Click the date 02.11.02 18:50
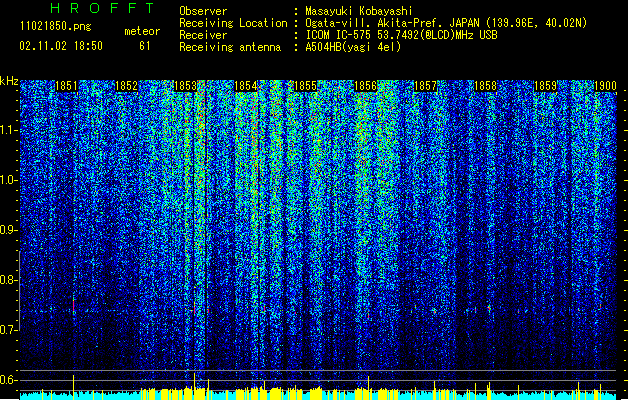Screen dimensions: 629x400 (x=61, y=46)
